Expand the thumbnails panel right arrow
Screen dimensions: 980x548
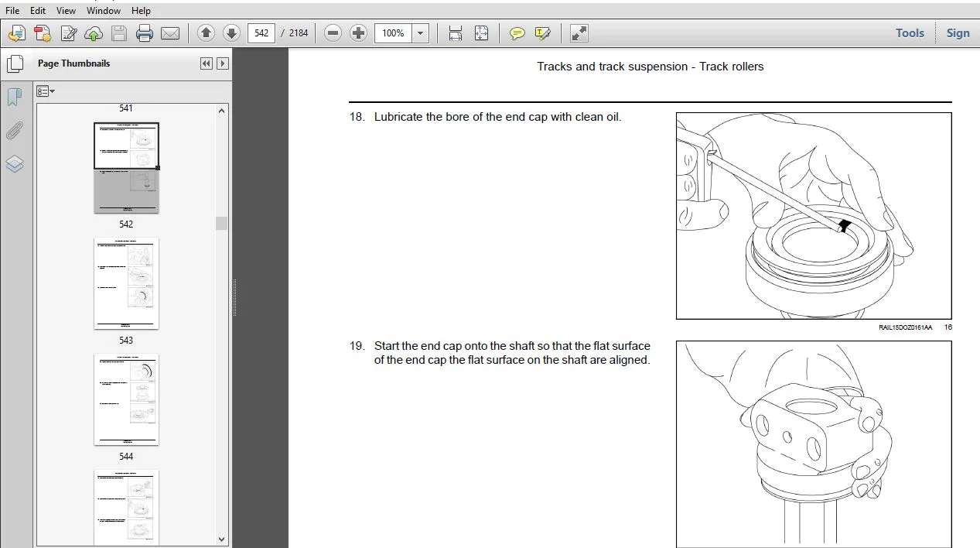[x=223, y=63]
